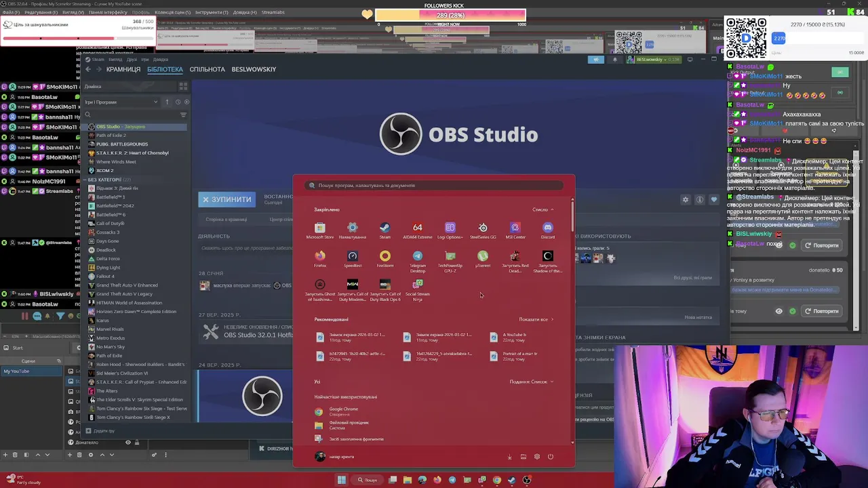Open Telegram Desktop pinned app
868x488 pixels.
(x=417, y=261)
